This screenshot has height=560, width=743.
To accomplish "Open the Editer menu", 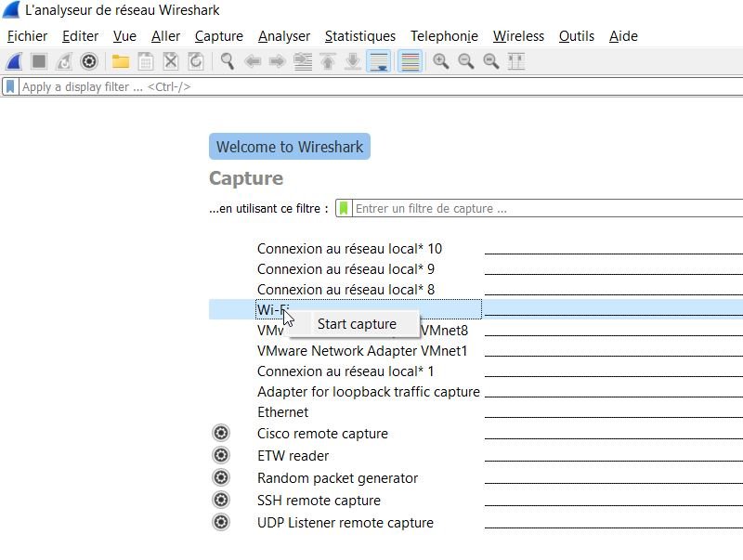I will 81,36.
